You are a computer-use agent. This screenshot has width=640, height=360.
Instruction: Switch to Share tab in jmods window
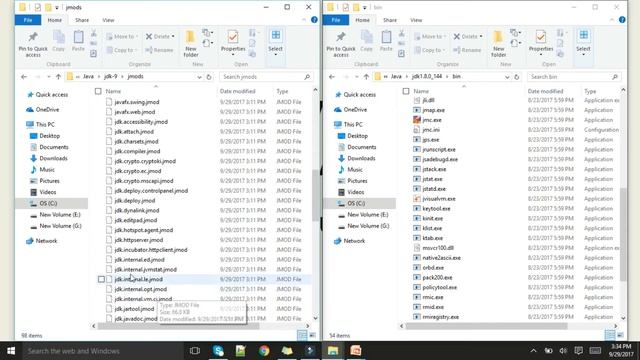click(x=82, y=20)
